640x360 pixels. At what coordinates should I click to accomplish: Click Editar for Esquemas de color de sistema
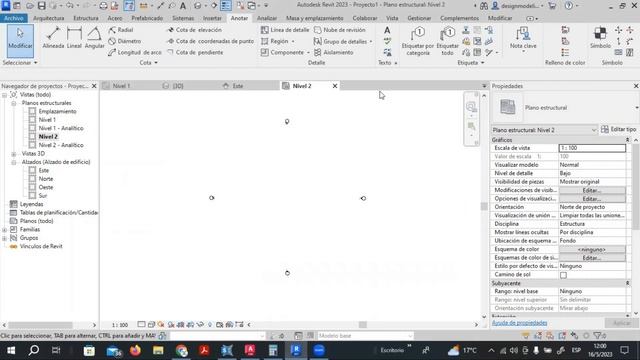591,258
